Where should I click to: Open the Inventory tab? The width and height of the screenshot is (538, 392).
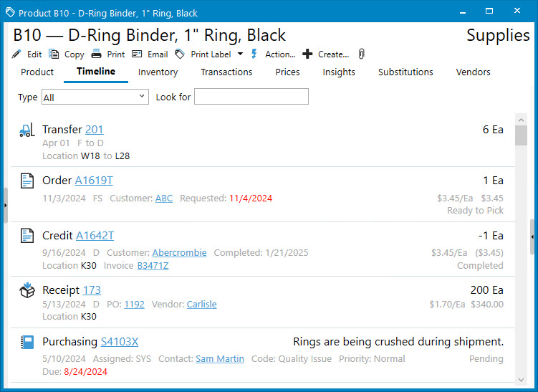(158, 72)
